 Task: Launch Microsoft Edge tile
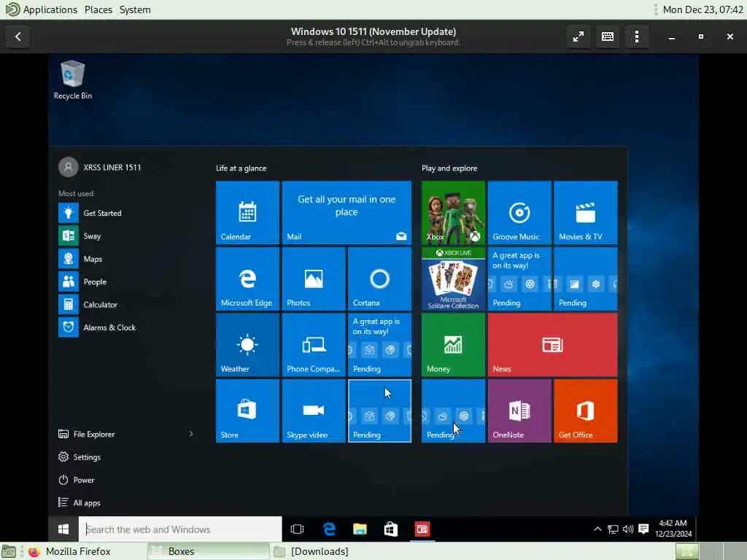[x=247, y=279]
